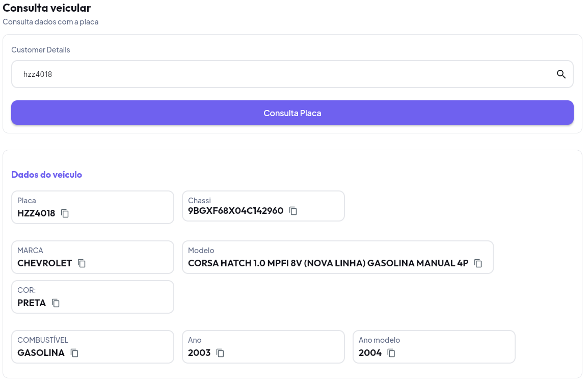The width and height of the screenshot is (588, 386).
Task: Click the Customer Details label
Action: point(41,50)
